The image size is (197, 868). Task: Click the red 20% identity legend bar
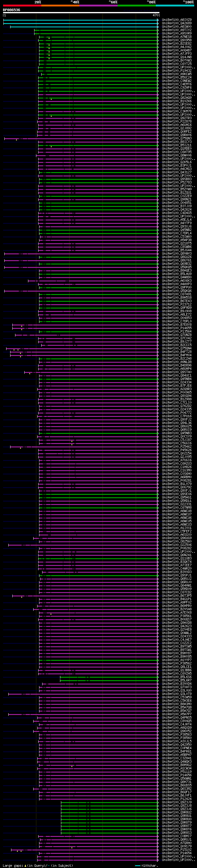22,6
